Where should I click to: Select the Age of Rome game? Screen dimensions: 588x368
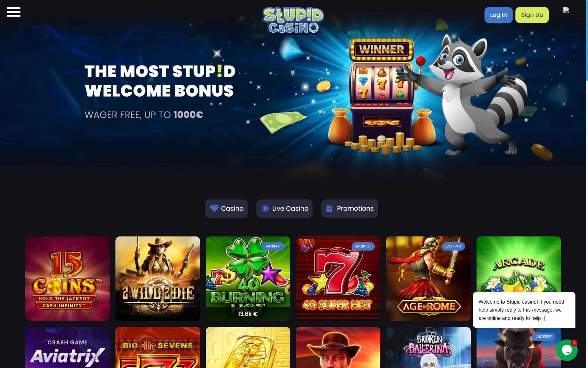click(x=428, y=279)
